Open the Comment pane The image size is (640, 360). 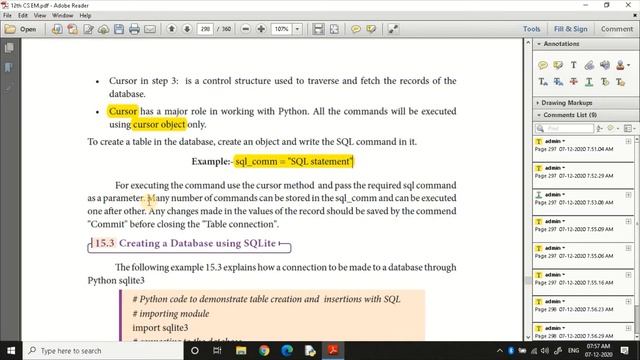tap(617, 29)
